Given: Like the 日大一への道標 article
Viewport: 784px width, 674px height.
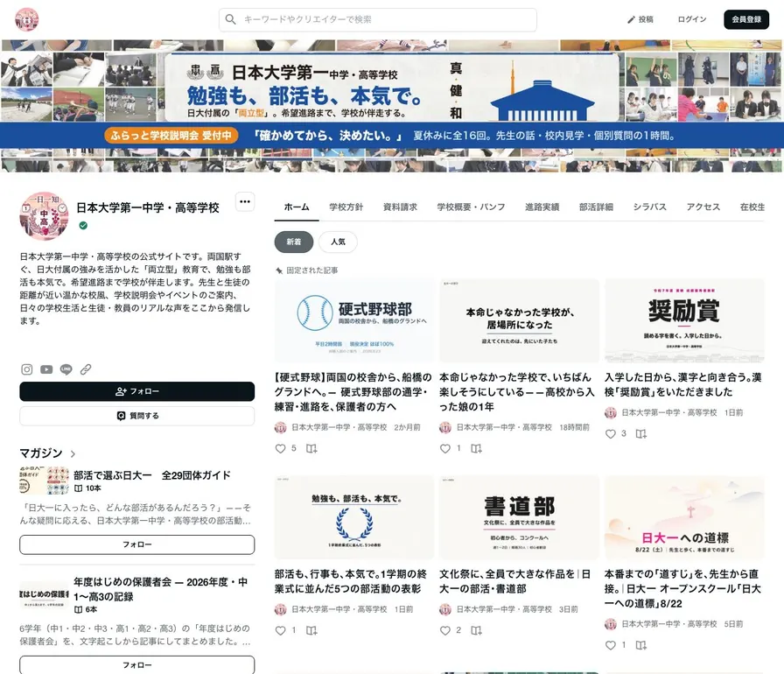Looking at the screenshot, I should tap(611, 645).
